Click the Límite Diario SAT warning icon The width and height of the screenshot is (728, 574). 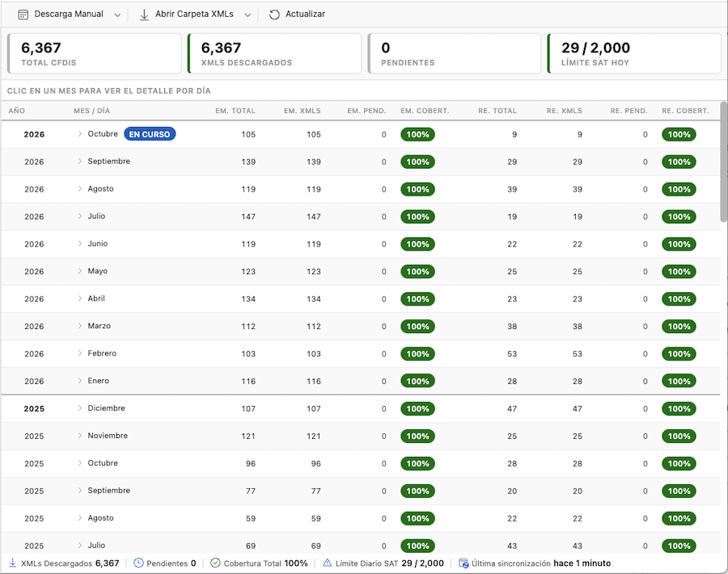click(328, 563)
